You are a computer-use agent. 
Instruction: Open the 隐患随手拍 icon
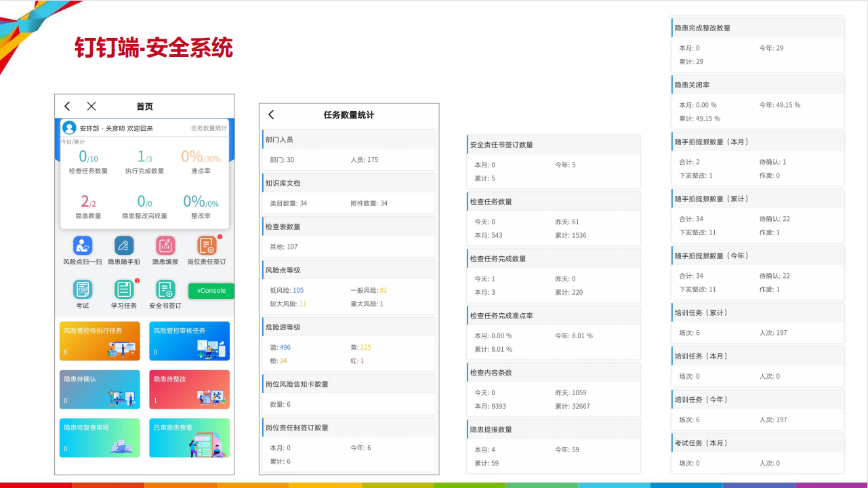click(124, 246)
